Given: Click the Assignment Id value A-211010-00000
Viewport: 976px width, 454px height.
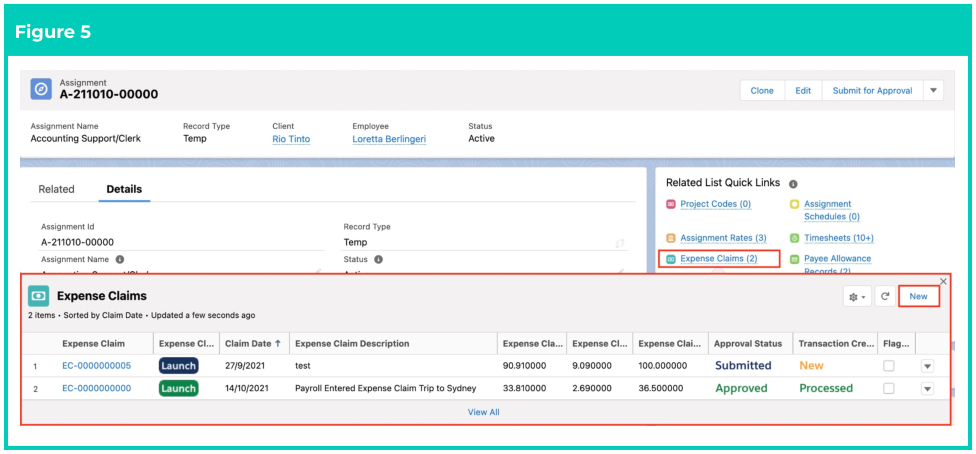Looking at the screenshot, I should point(77,242).
